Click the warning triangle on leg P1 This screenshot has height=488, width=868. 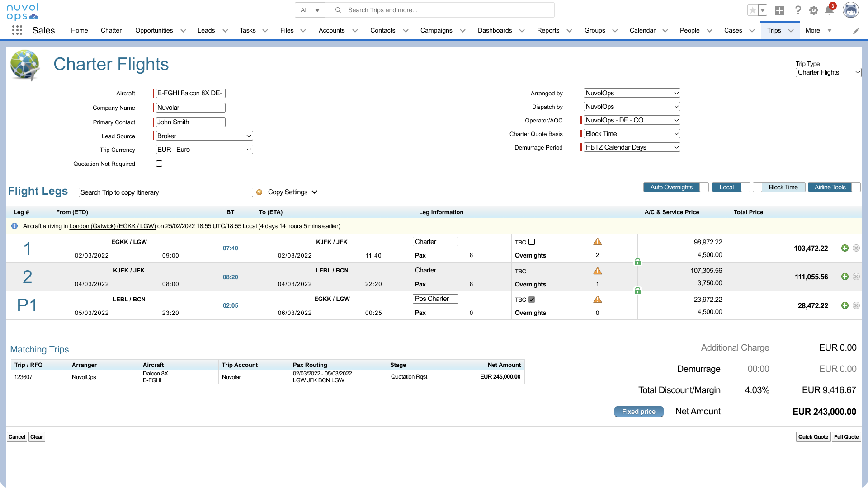pos(598,299)
